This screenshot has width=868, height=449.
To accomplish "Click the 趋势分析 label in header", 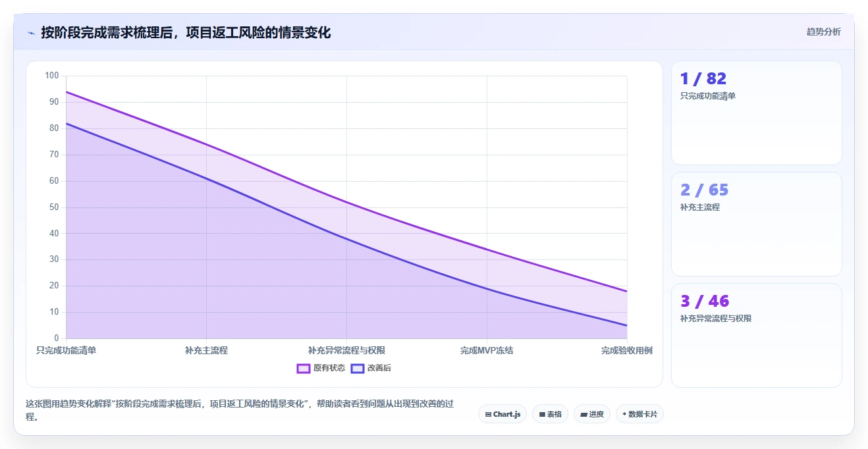I will pos(823,32).
